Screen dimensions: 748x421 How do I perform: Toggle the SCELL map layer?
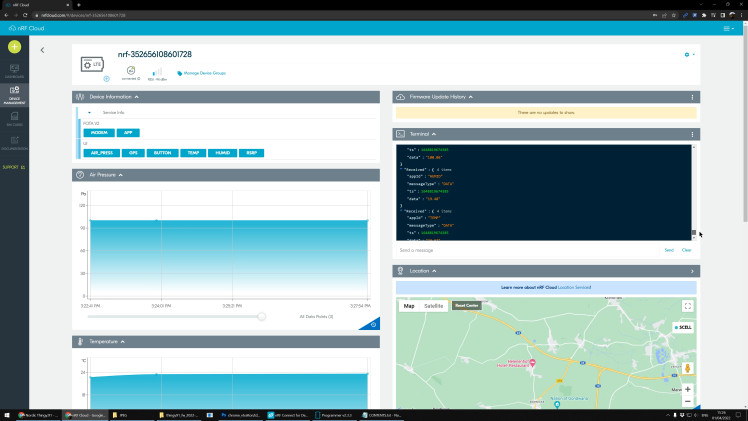(682, 327)
